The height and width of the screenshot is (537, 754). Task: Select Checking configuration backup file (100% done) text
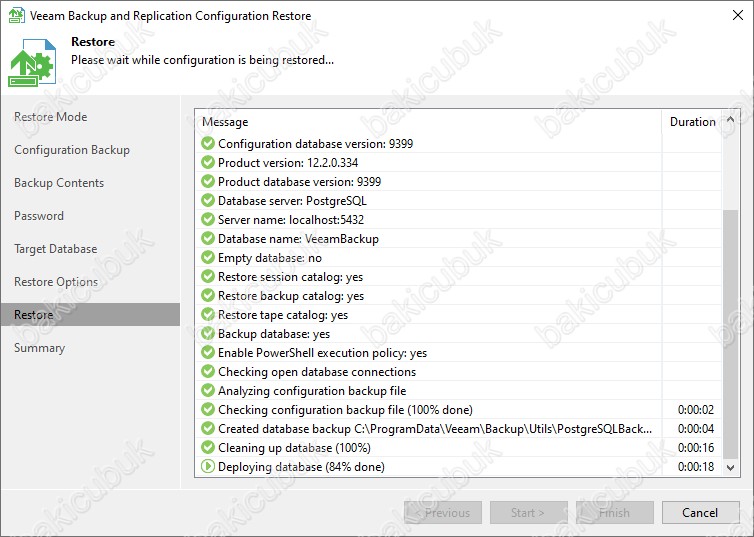pos(345,410)
